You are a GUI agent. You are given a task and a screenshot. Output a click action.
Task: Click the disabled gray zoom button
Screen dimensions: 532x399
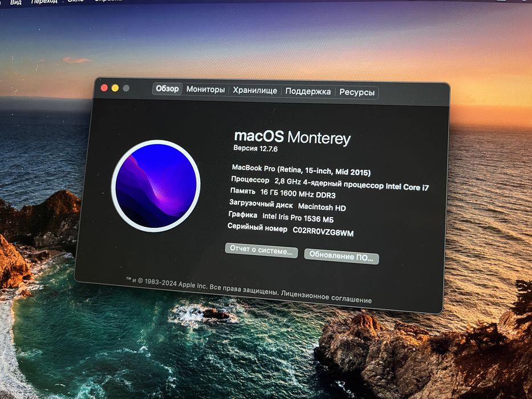click(x=126, y=88)
